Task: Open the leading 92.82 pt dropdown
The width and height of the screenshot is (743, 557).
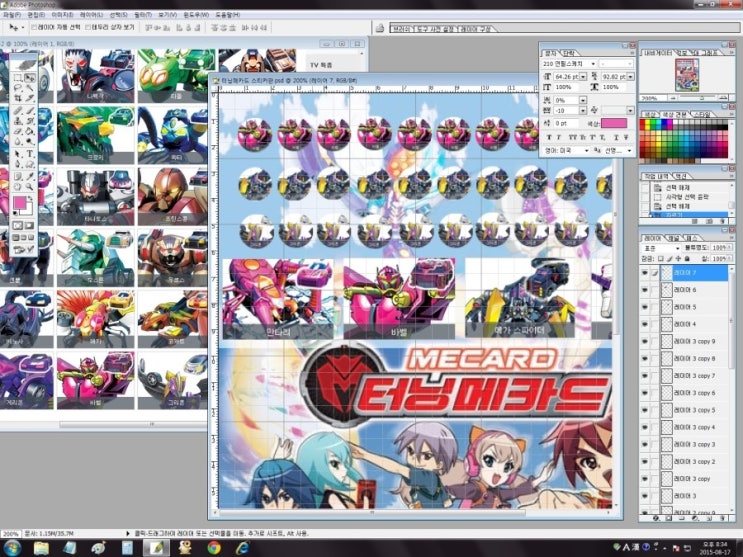Action: (x=630, y=76)
